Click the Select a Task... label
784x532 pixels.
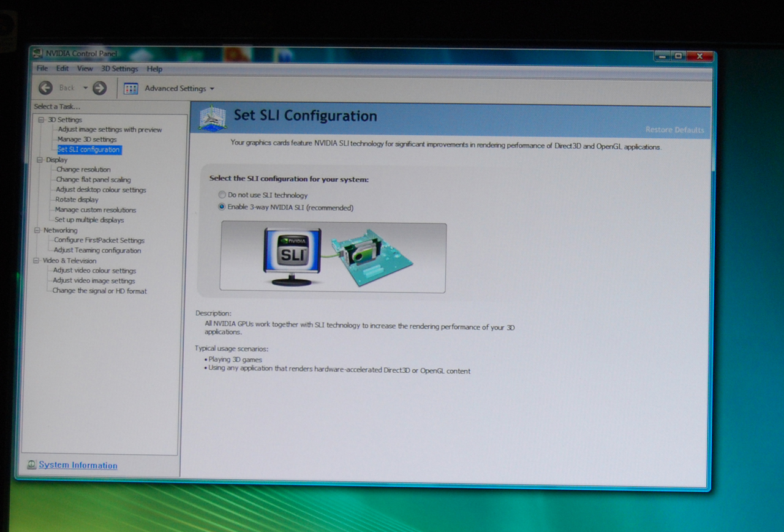point(57,107)
